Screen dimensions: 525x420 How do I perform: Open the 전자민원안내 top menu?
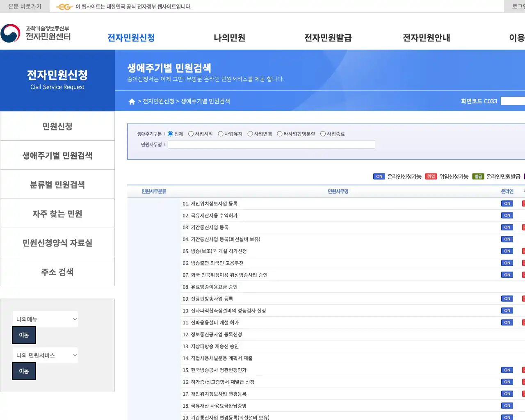coord(427,38)
